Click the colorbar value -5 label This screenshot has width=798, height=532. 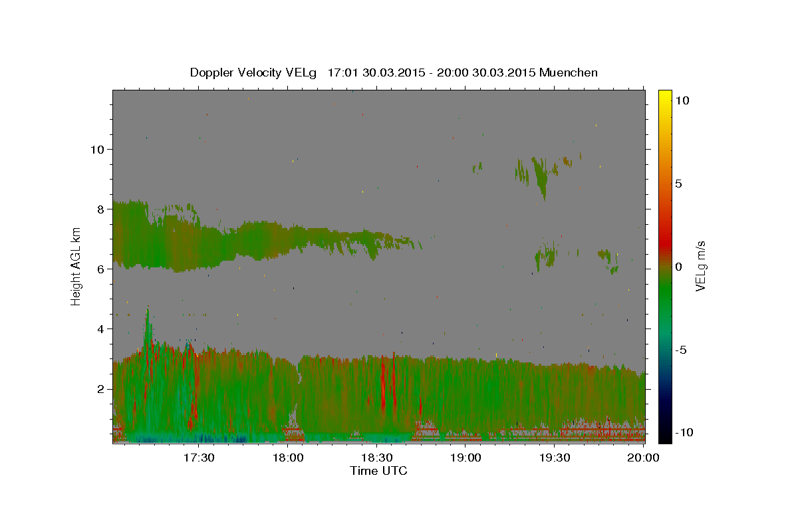pos(681,350)
